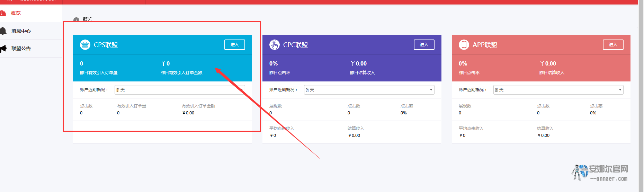Screen dimensions: 644x192
Task: Open 消息中心 in the sidebar
Action: tap(31, 31)
